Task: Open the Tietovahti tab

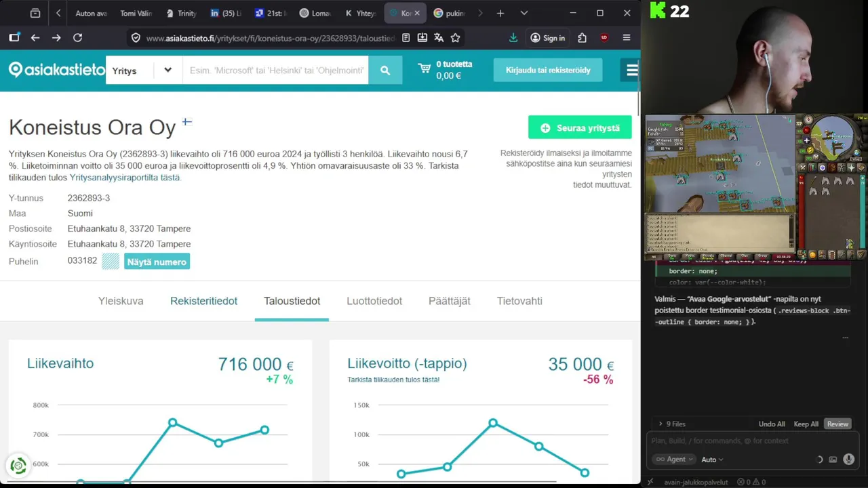Action: pyautogui.click(x=519, y=301)
